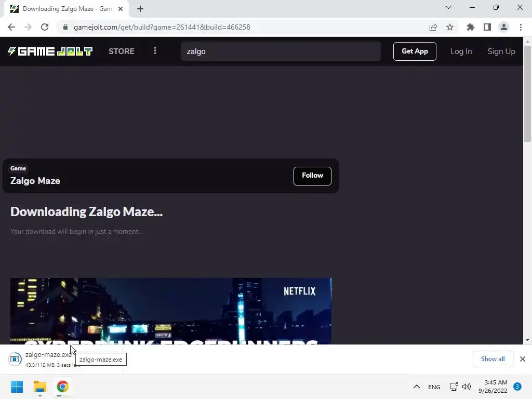This screenshot has height=399, width=532.
Task: Share this page from the address bar
Action: tap(433, 27)
